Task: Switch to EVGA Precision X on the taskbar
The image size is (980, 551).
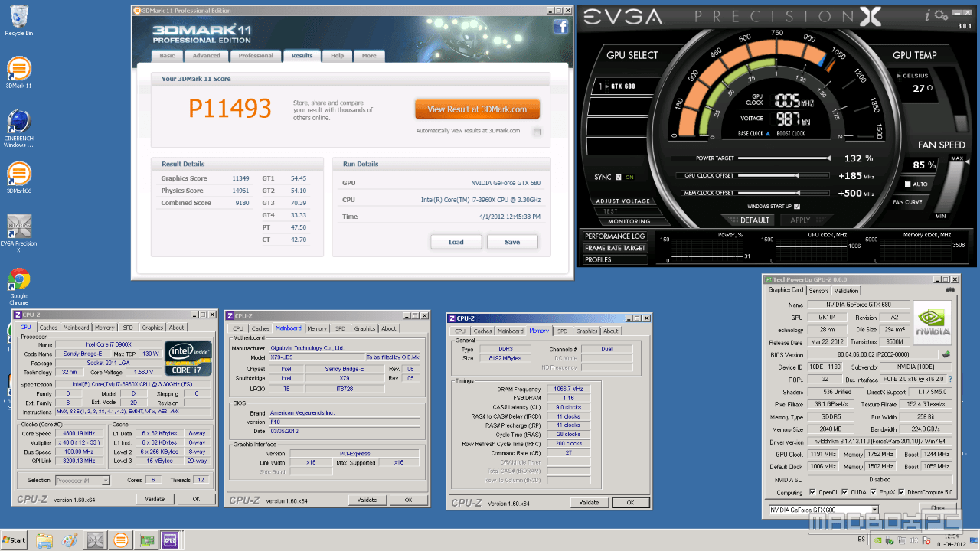Action: 95,540
